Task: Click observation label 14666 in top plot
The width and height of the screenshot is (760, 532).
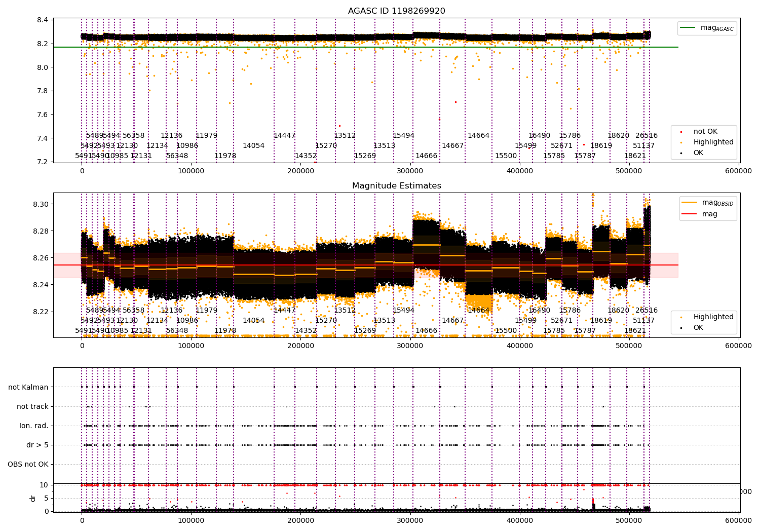Action: (x=426, y=156)
